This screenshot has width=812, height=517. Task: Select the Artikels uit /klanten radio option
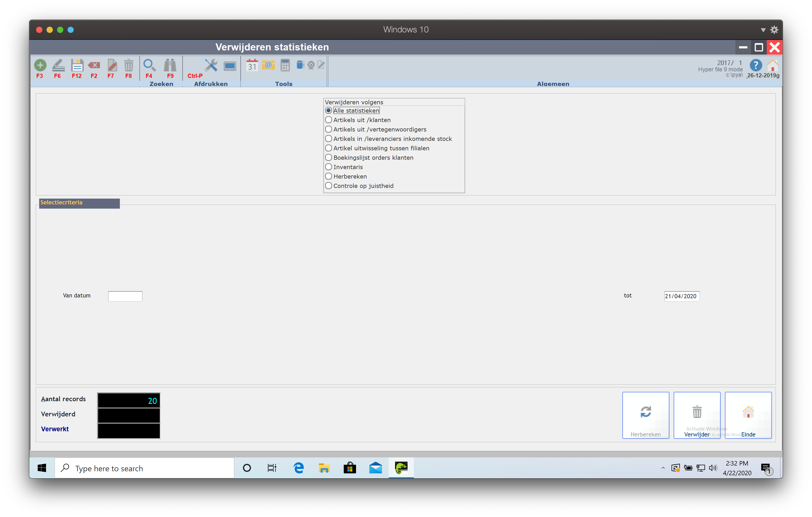(329, 120)
